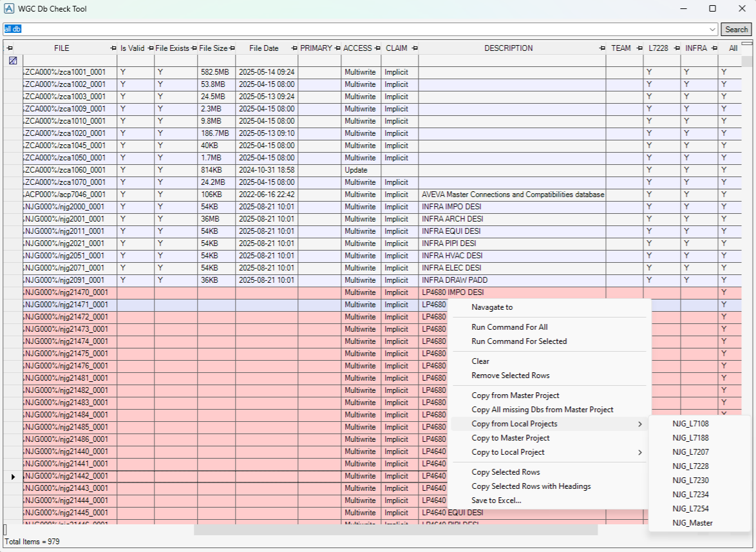Click the CLAIM column pin icon
Image resolution: width=756 pixels, height=552 pixels.
coord(415,48)
